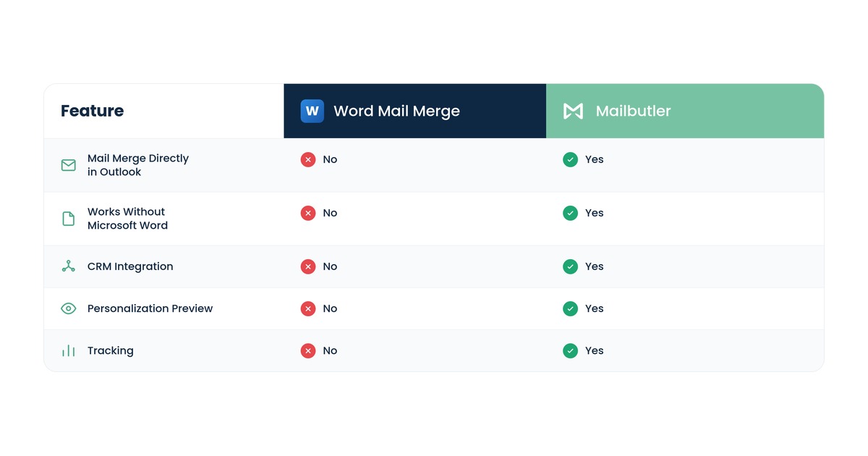This screenshot has height=456, width=868.
Task: Click 'Yes' text in Personalization Preview row
Action: 595,308
